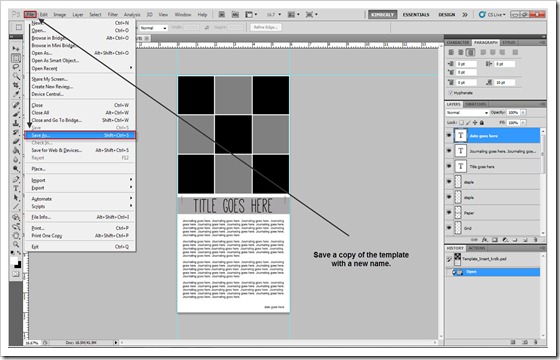Viewport: 560px width, 360px height.
Task: Select the Zoom tool in toolbox
Action: tap(16, 244)
